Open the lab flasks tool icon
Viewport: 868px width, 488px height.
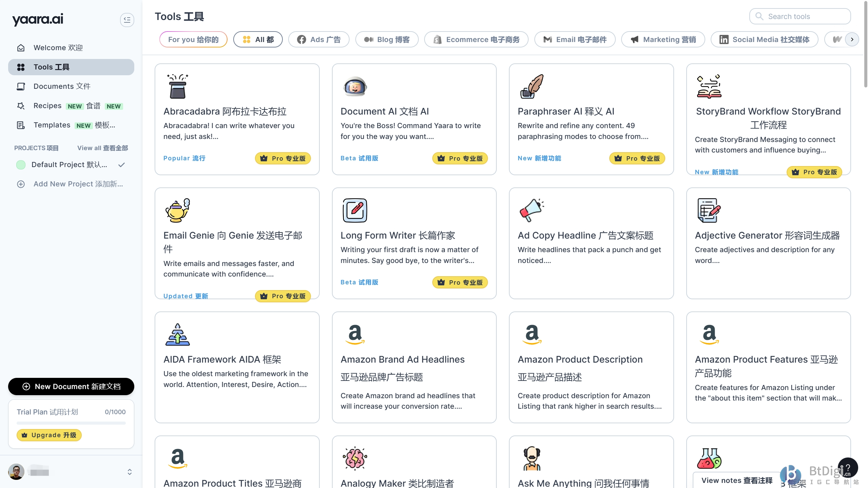point(709,458)
